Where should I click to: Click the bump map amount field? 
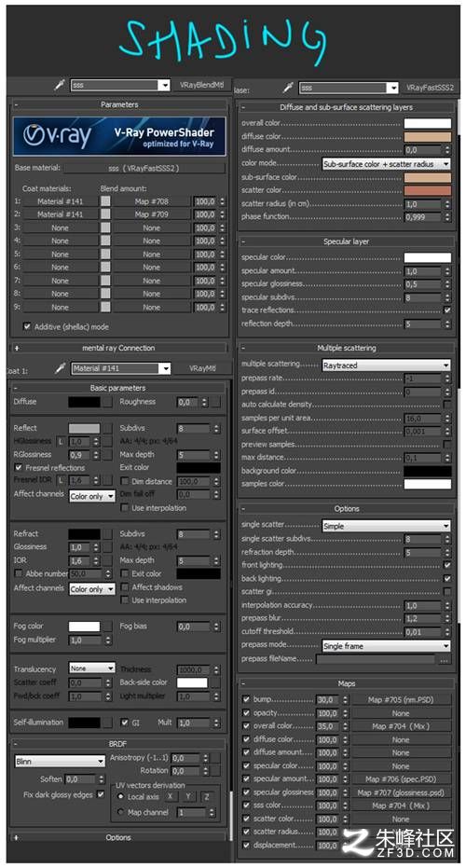pos(327,699)
